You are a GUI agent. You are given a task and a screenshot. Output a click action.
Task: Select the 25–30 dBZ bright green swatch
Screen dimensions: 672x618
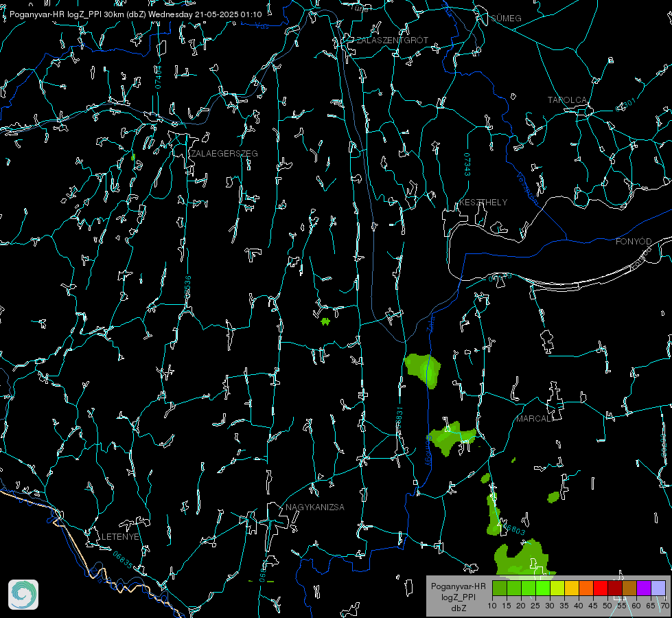coord(543,588)
